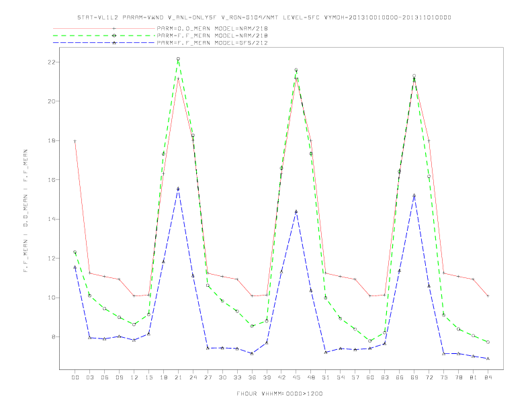
Task: Click x-axis tick label 45
Action: coord(296,377)
